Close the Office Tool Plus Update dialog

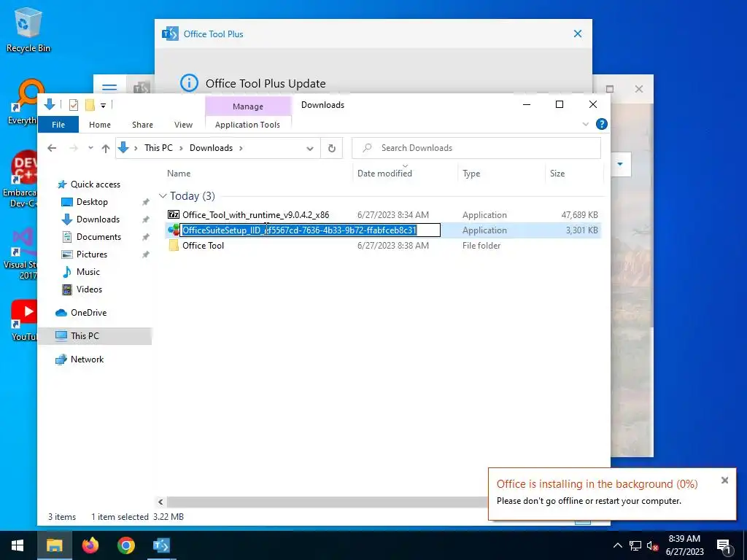click(x=578, y=34)
